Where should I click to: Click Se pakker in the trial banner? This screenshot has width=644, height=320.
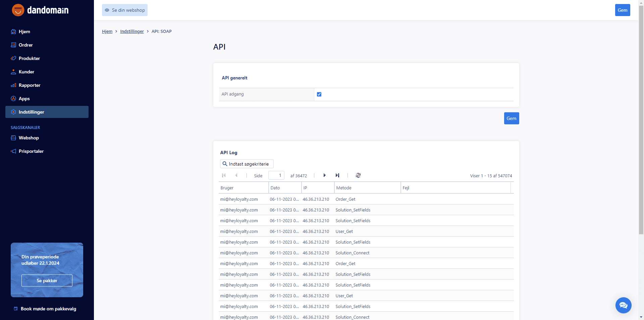pos(47,280)
